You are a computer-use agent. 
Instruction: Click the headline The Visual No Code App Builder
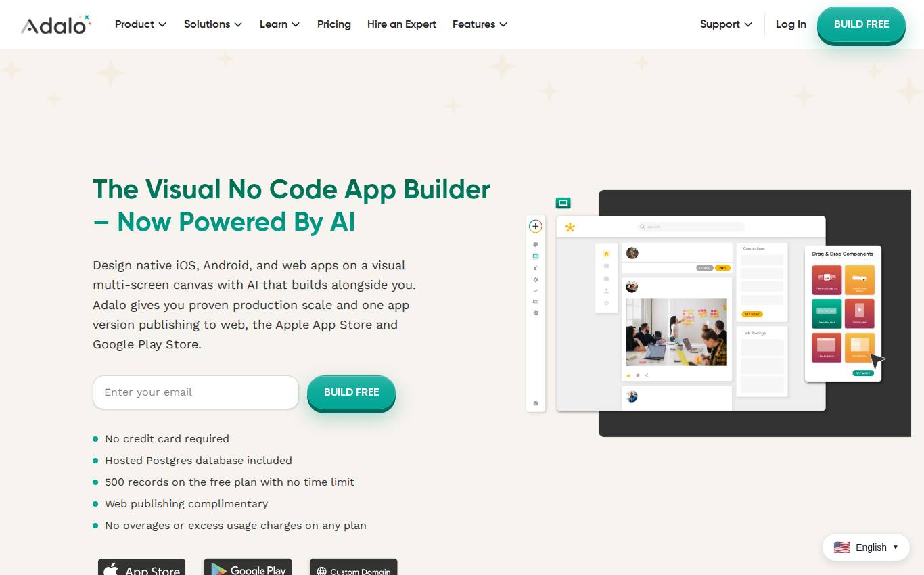coord(292,189)
